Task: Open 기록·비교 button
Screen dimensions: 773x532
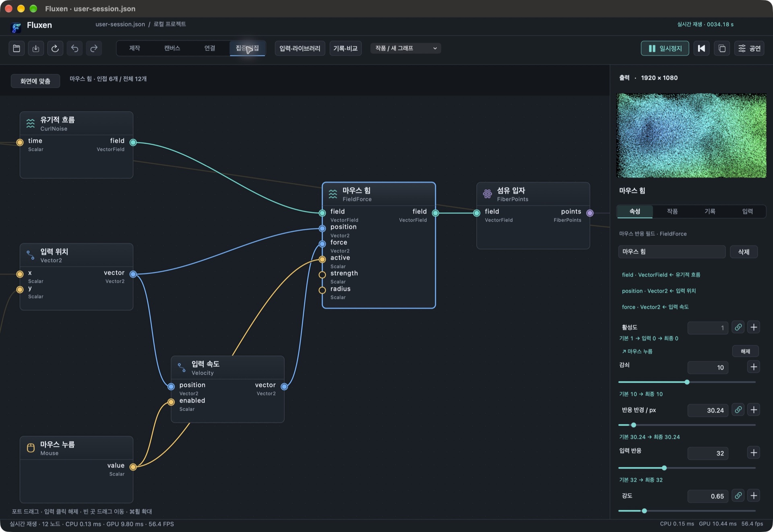Action: [x=345, y=48]
